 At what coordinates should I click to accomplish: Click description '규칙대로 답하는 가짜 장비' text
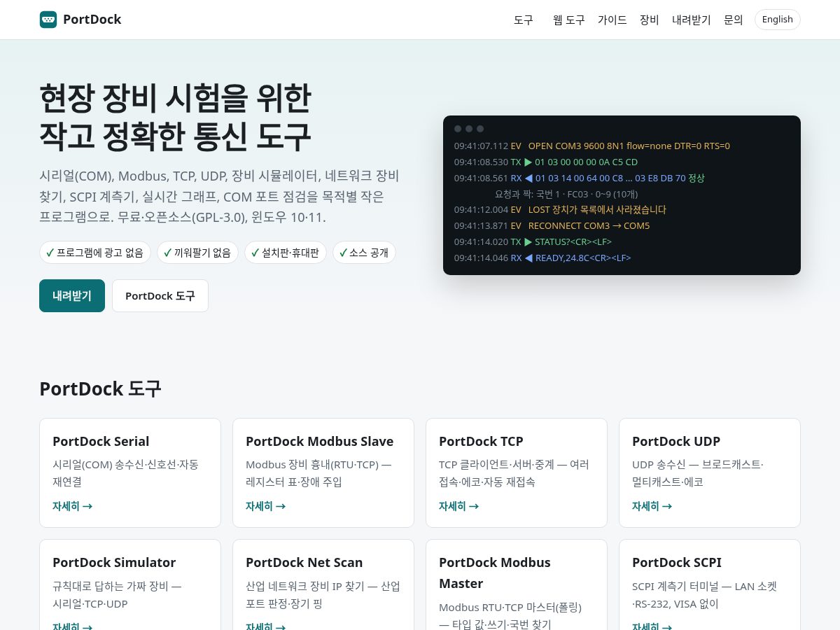tap(117, 594)
